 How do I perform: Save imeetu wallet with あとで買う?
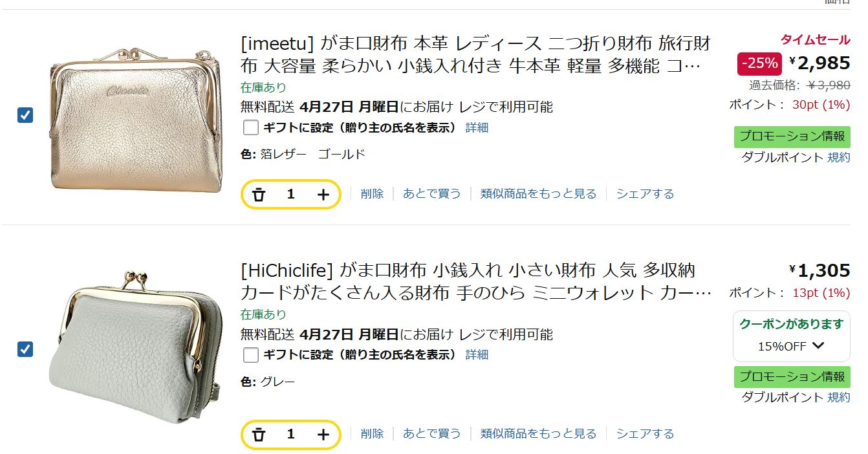[431, 194]
